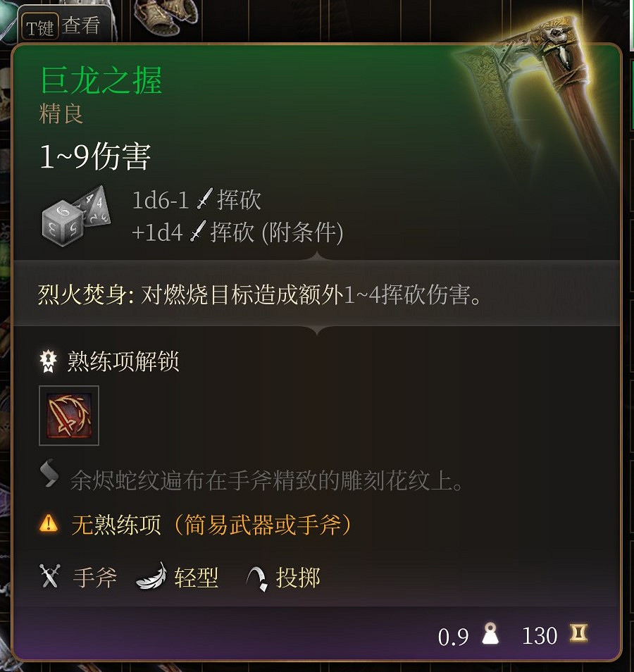Screen dimensions: 634x672
Task: Click the proficiency unlock badge icon
Action: pyautogui.click(x=48, y=361)
